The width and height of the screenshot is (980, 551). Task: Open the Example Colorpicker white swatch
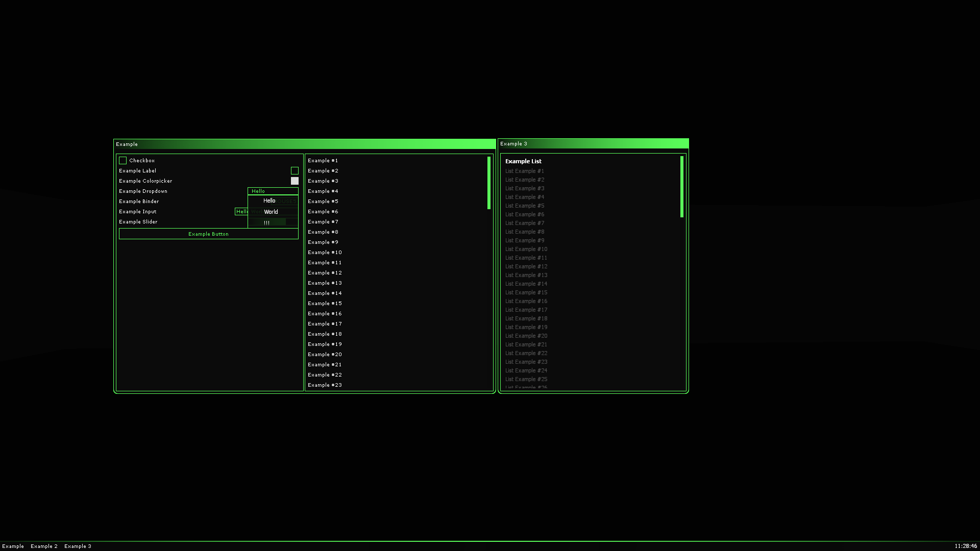click(x=295, y=181)
